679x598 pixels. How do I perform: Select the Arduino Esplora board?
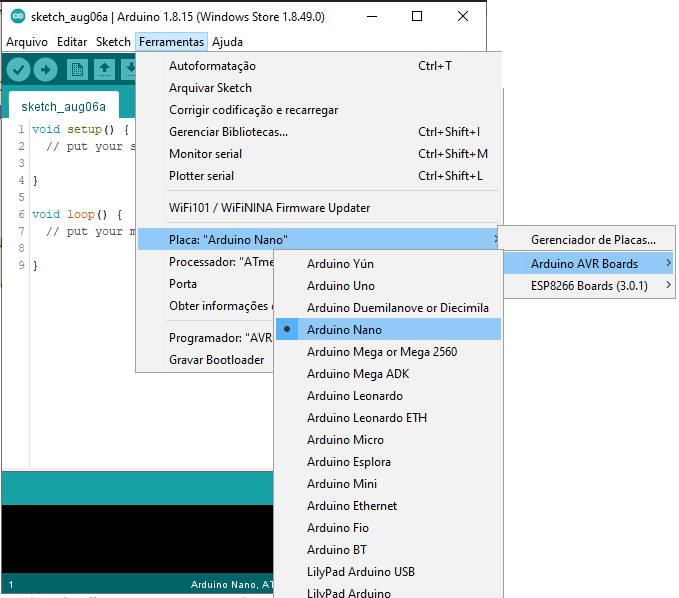pos(388,462)
